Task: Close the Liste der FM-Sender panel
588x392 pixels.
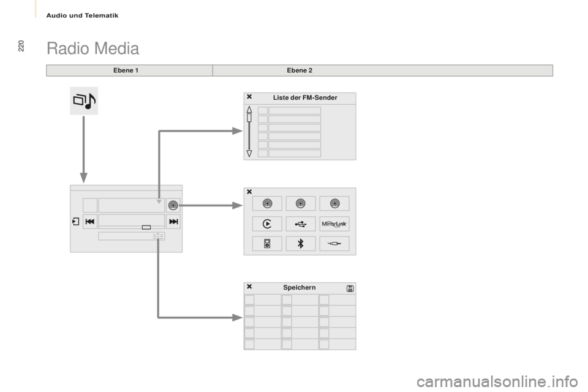Action: click(249, 97)
